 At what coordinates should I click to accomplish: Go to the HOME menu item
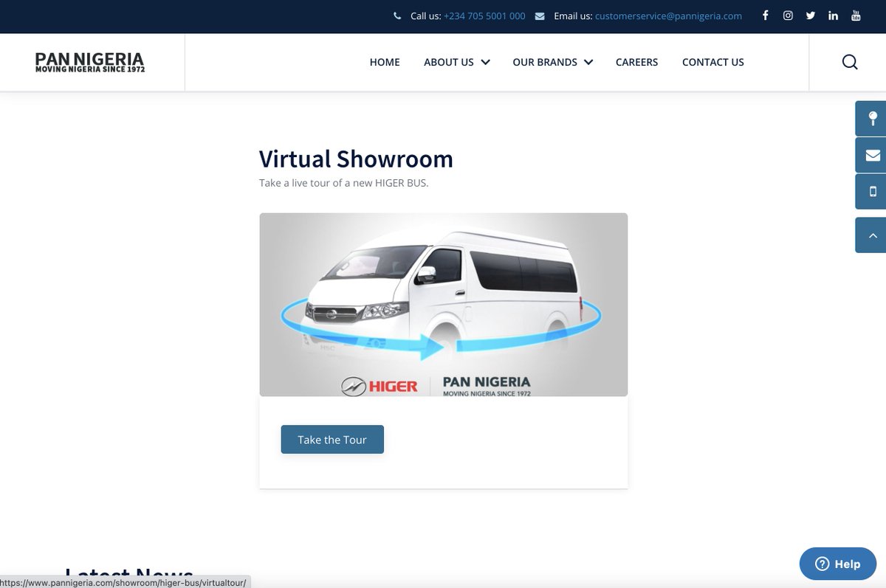coord(385,62)
